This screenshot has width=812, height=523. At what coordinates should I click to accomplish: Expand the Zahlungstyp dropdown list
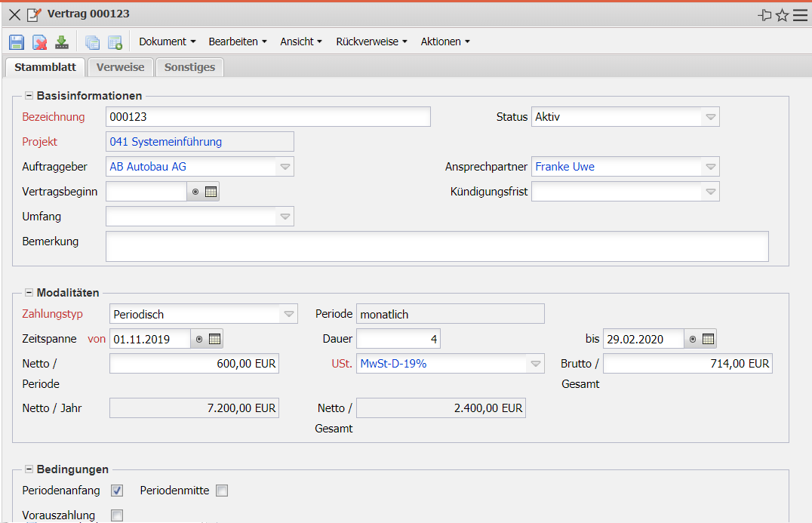287,314
